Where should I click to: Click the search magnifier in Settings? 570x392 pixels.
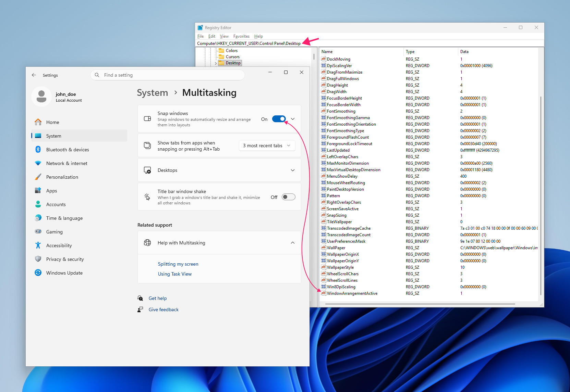pos(97,75)
